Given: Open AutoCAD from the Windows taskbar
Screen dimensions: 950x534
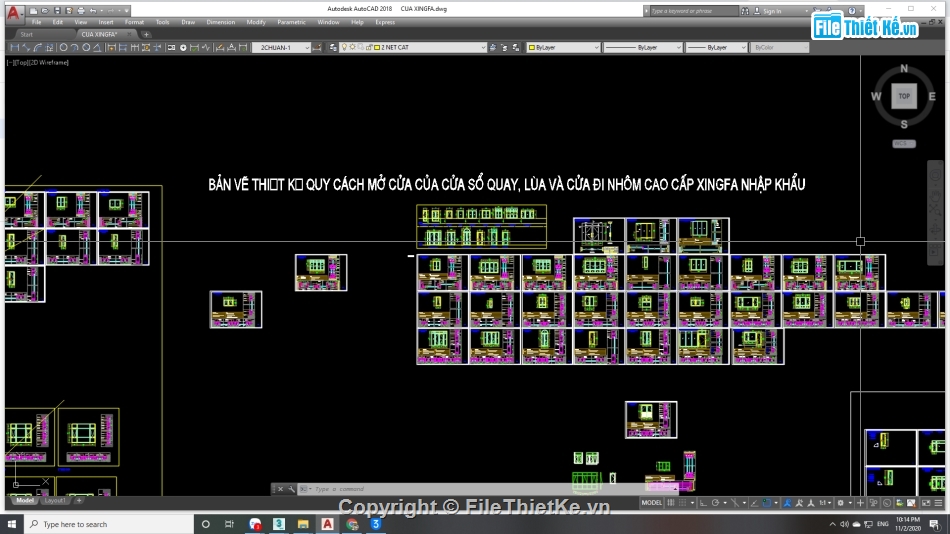Looking at the screenshot, I should pyautogui.click(x=327, y=524).
